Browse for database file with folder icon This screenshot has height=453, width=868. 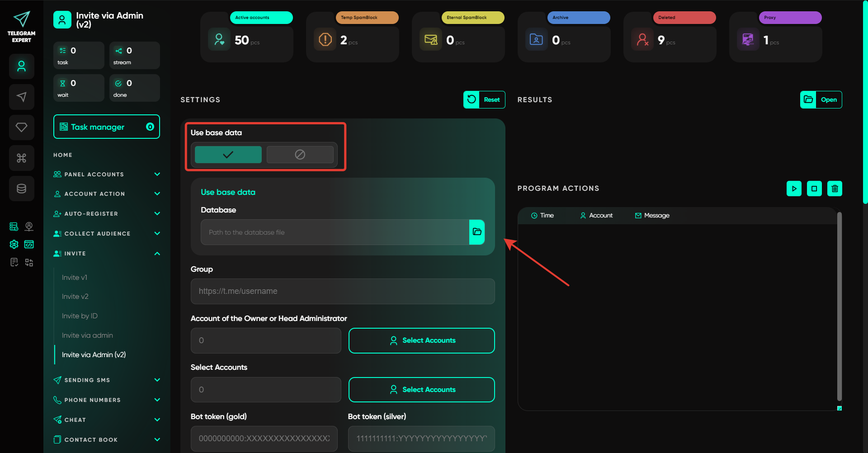pos(477,232)
